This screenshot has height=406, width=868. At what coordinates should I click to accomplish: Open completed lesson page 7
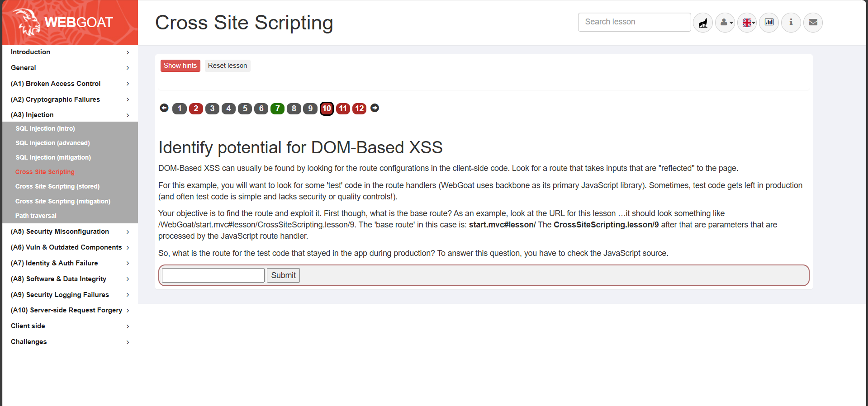pos(277,109)
